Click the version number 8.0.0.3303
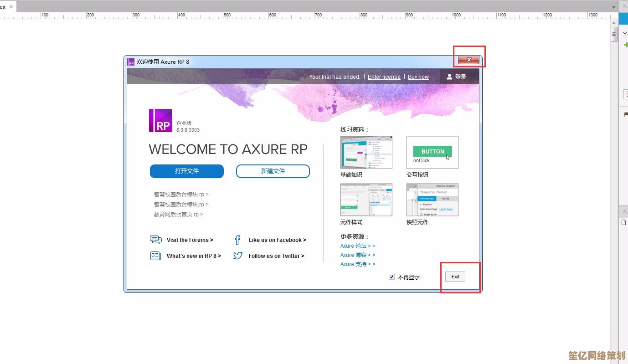628x364 pixels. (x=188, y=130)
